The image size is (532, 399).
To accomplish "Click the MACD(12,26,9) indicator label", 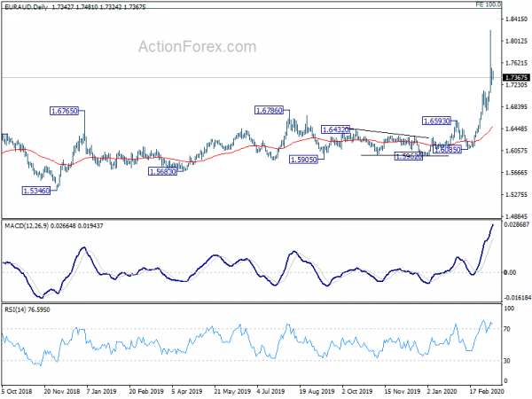I will [x=53, y=225].
